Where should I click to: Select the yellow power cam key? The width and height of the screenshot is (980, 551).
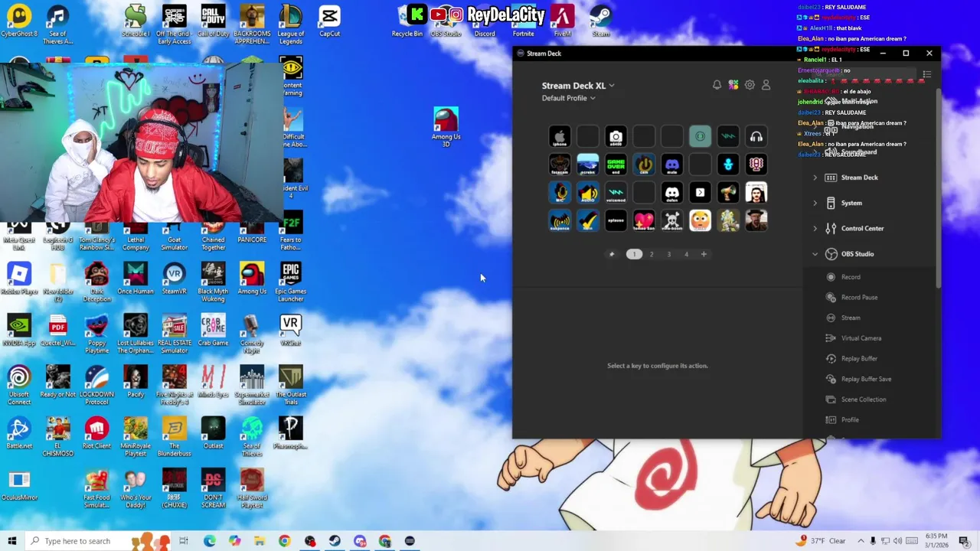pos(645,165)
